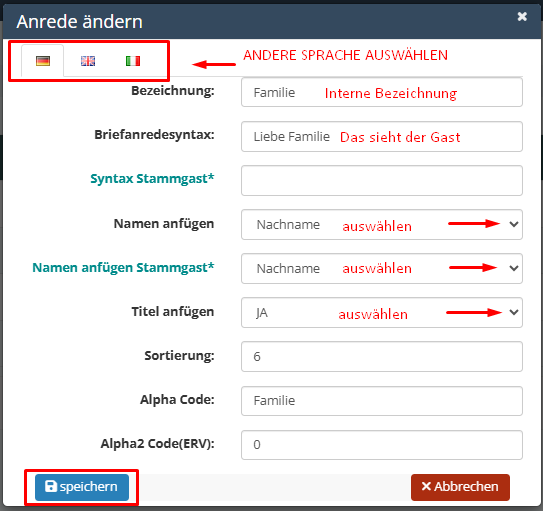Select the German flag language tab
The height and width of the screenshot is (511, 543).
[x=43, y=61]
